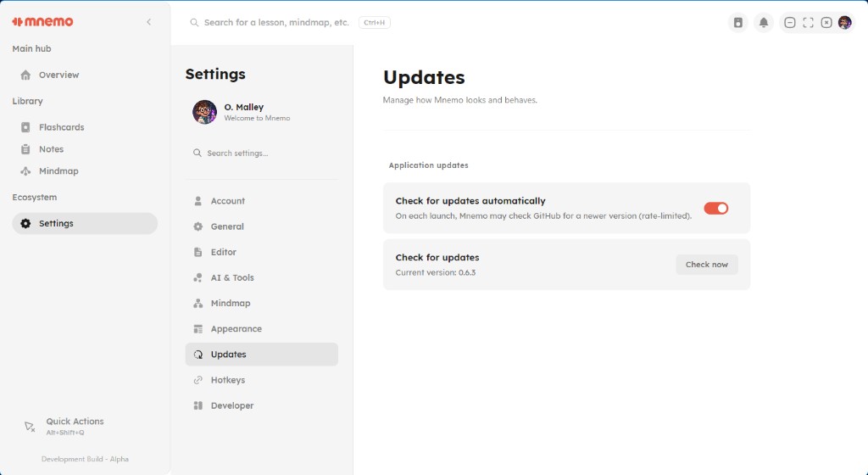Open the user avatar in the top bar

coord(845,23)
